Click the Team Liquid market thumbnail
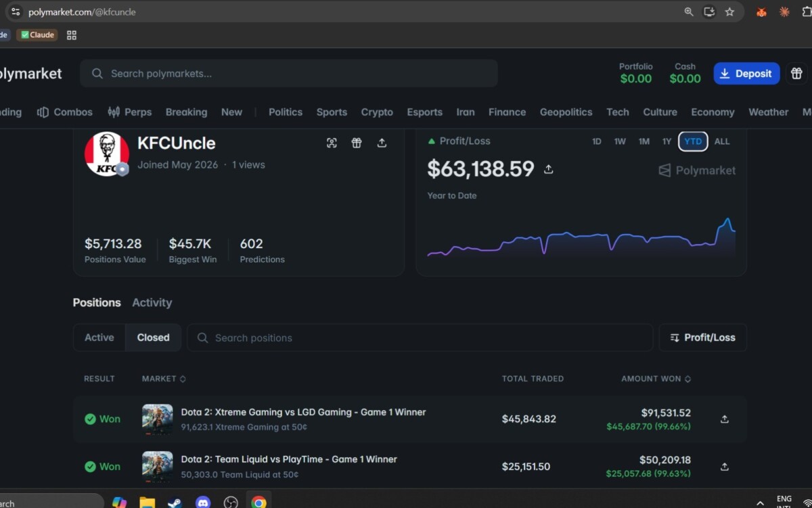The height and width of the screenshot is (508, 812). tap(157, 467)
